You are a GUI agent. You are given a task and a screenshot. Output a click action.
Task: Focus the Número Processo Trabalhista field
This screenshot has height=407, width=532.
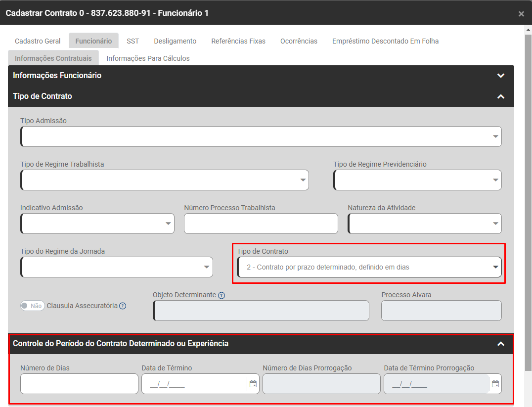tap(261, 224)
